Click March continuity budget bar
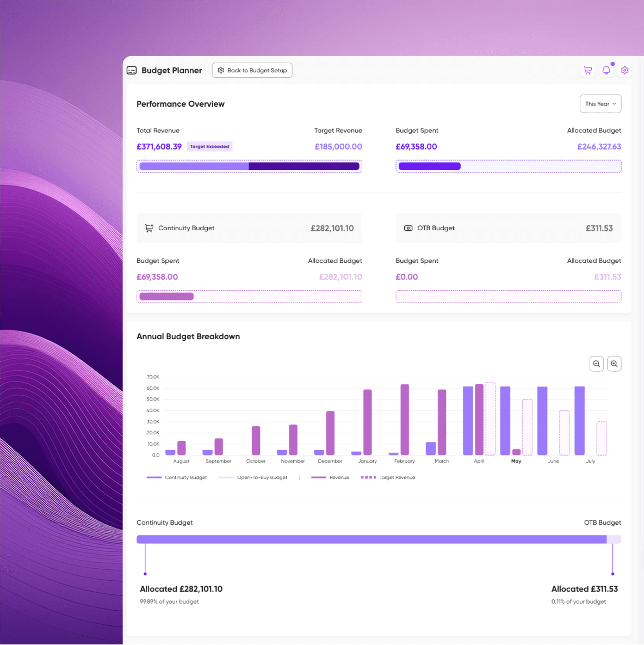This screenshot has height=645, width=644. point(431,449)
